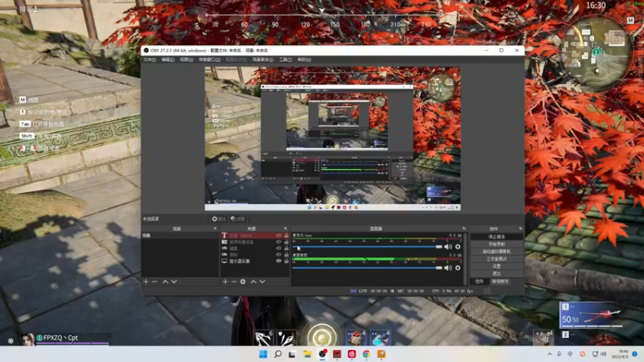
Task: Toggle lock on 视频采集设备 source
Action: pyautogui.click(x=287, y=242)
